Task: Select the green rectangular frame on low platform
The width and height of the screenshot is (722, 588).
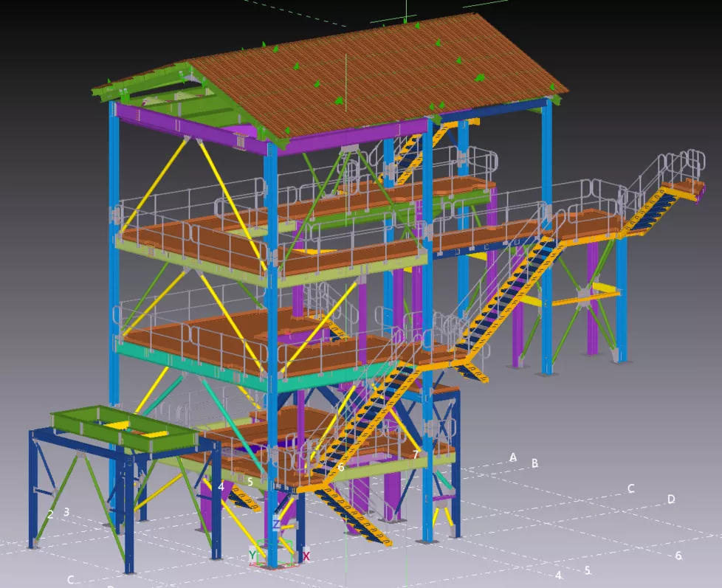Action: pos(122,429)
